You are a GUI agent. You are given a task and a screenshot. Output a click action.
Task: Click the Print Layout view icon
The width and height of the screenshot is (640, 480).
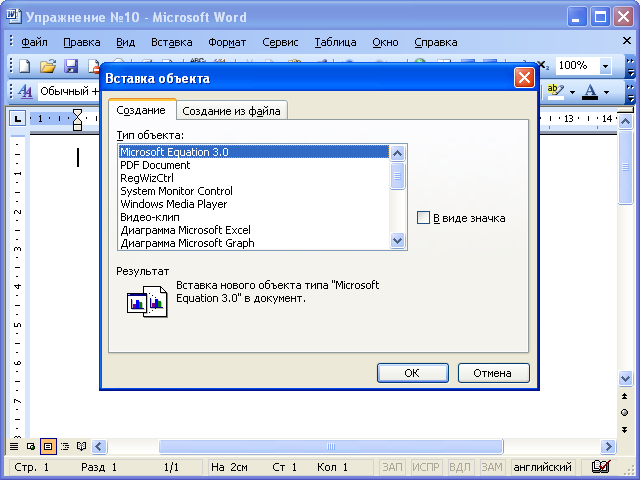point(48,447)
